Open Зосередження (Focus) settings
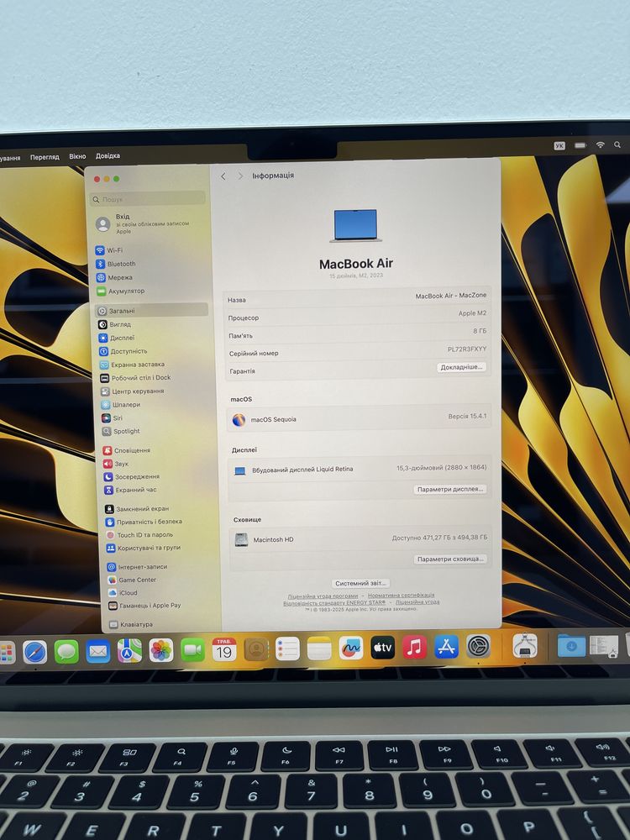 pyautogui.click(x=132, y=477)
